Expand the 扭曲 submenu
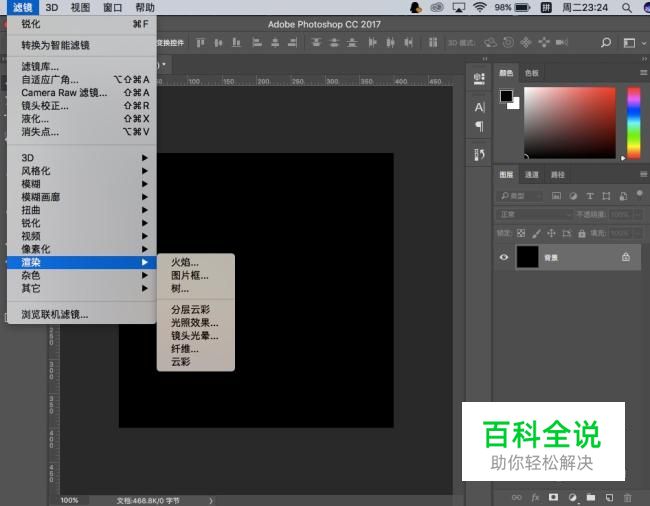This screenshot has width=650, height=506. click(x=82, y=210)
